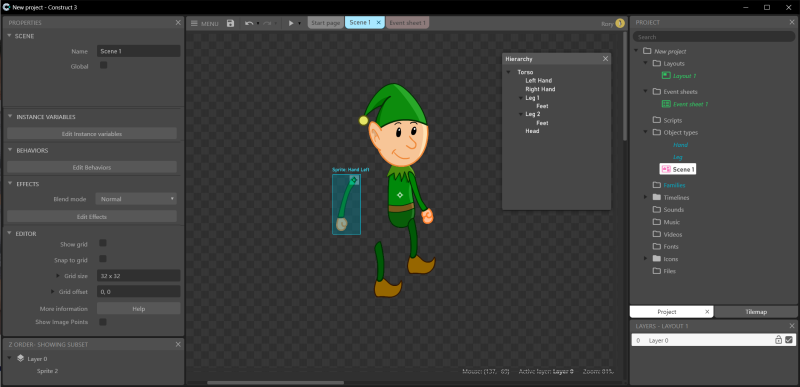
Task: Click the lock icon on Layer 0
Action: point(779,340)
